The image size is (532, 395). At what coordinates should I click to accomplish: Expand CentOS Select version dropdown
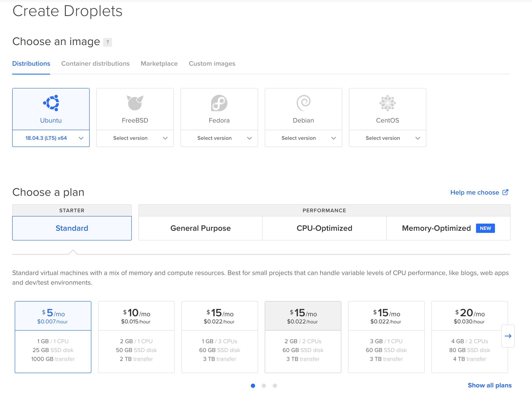[387, 138]
